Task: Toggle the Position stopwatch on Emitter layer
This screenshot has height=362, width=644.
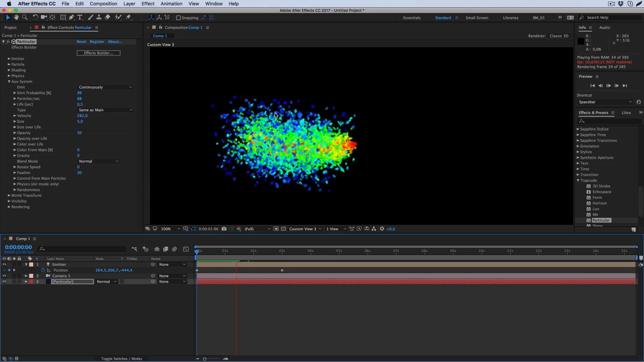Action: [x=43, y=270]
